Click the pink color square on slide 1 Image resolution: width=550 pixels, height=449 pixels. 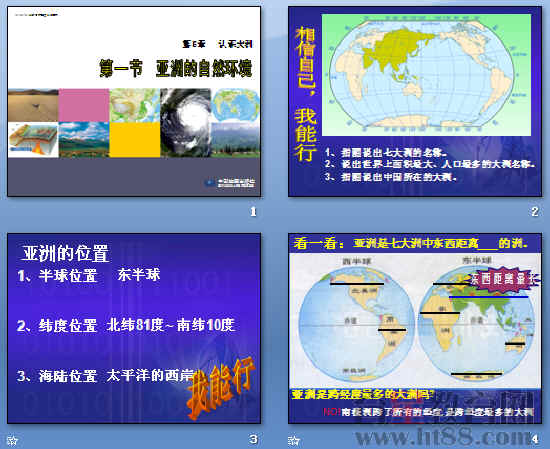[84, 105]
